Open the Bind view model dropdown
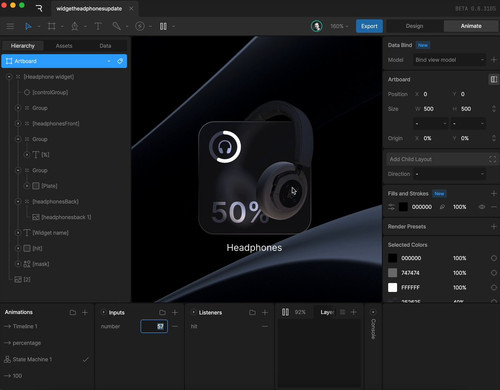This screenshot has height=390, width=500. click(449, 60)
